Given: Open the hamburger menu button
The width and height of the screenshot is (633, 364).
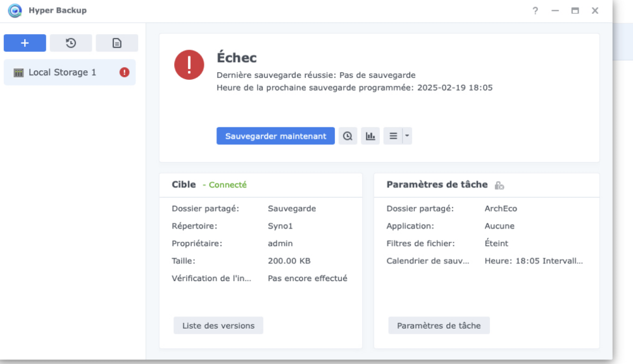Looking at the screenshot, I should point(393,136).
